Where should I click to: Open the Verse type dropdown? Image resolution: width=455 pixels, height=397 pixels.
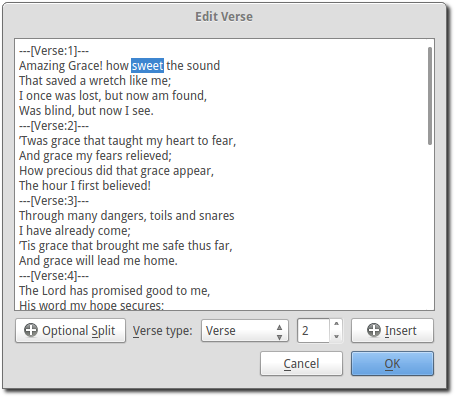click(x=245, y=331)
